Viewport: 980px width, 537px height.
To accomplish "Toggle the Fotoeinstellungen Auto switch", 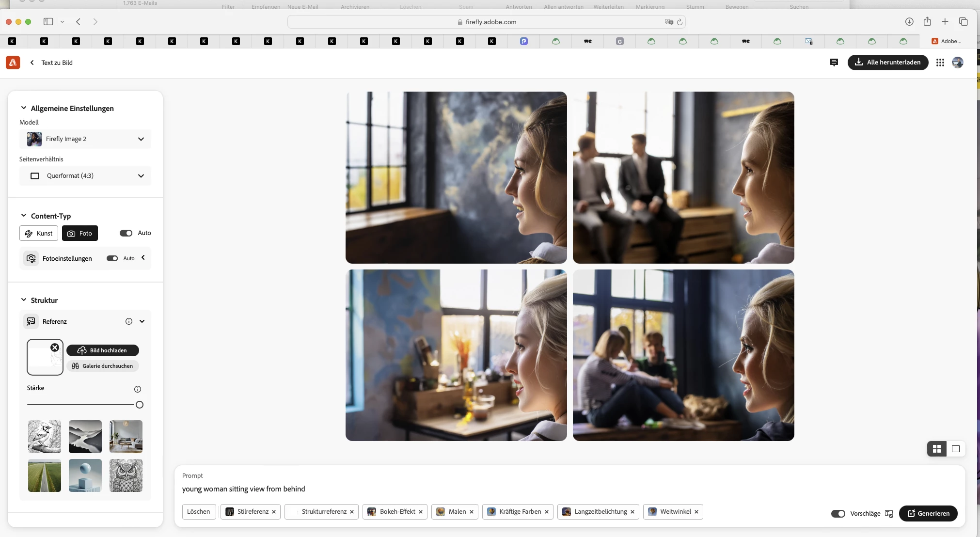I will tap(112, 258).
